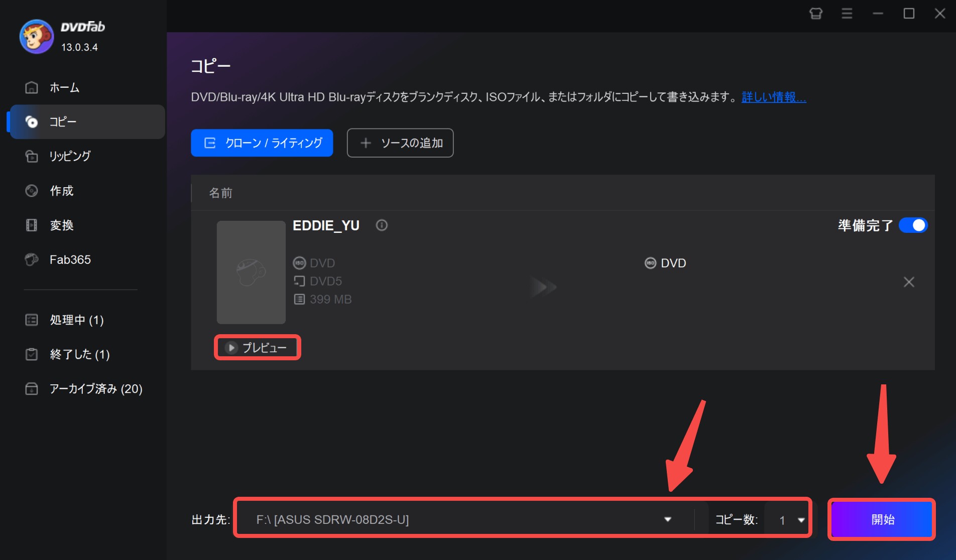Click the 変換 film strip icon
This screenshot has width=956, height=560.
click(x=32, y=225)
